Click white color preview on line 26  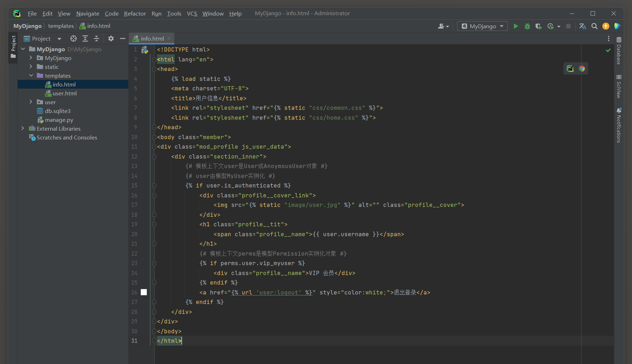(144, 292)
